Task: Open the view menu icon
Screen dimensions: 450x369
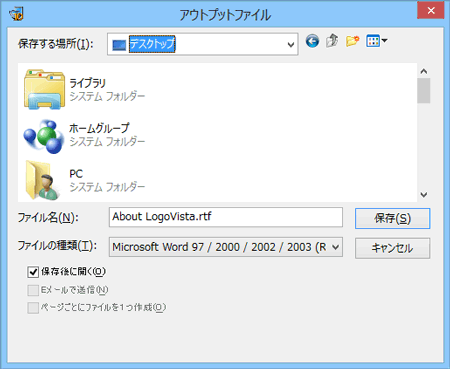Action: tap(376, 41)
